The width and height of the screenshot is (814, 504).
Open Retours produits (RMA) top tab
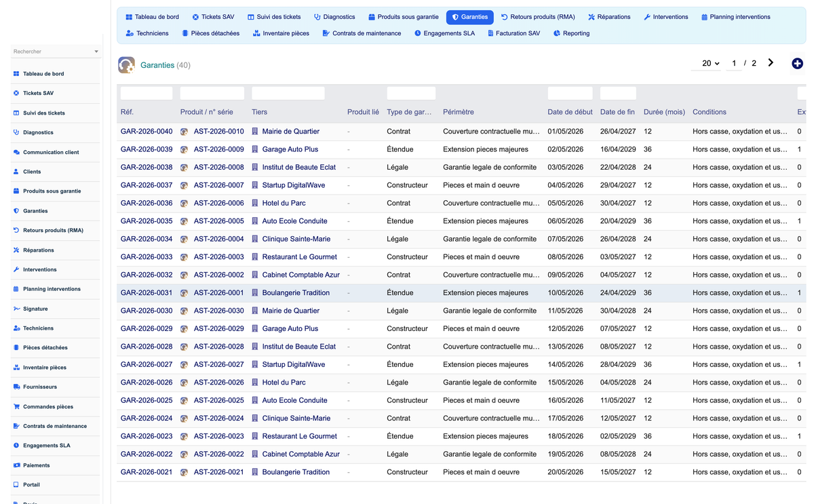point(538,17)
